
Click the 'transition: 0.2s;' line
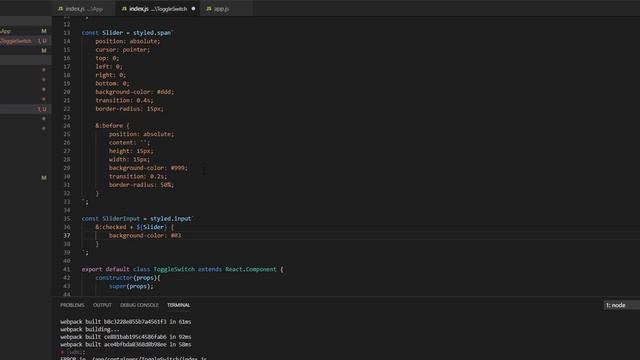138,176
